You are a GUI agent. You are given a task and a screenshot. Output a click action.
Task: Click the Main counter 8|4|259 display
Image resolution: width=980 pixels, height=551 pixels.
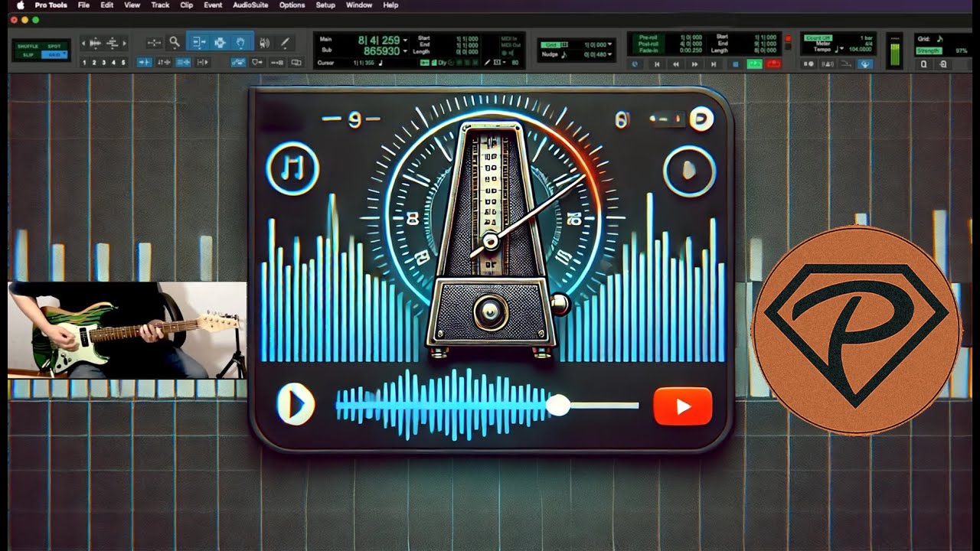378,39
